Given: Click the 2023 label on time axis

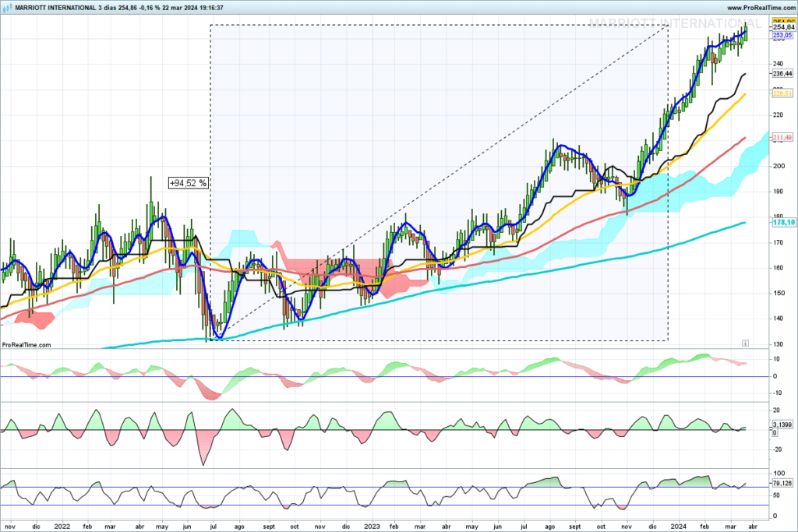Looking at the screenshot, I should click(372, 527).
